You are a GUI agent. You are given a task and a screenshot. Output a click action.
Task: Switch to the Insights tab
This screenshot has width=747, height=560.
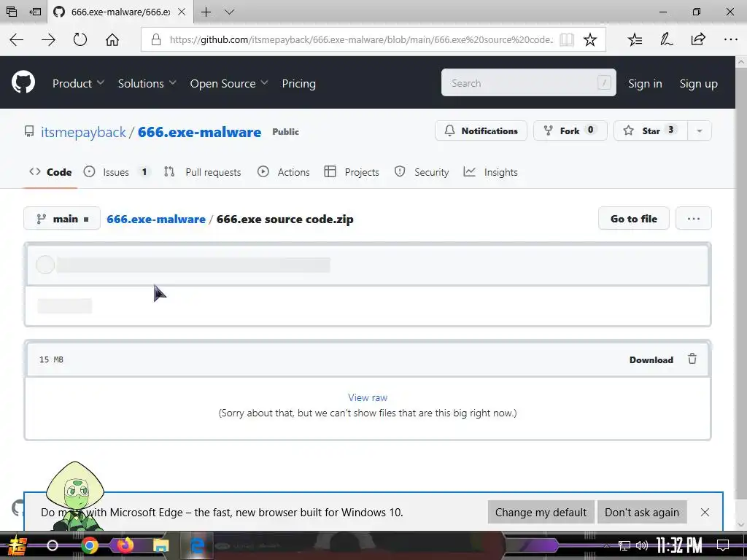[490, 172]
